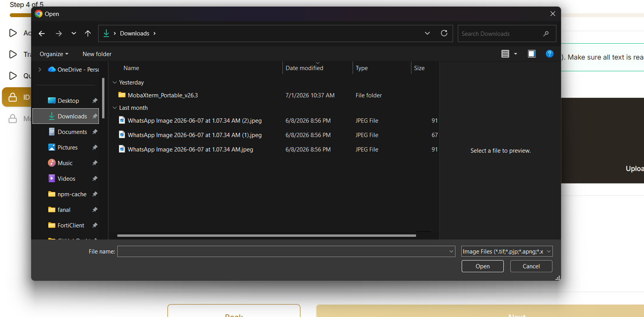Open the Organize menu
This screenshot has width=644, height=317.
click(54, 54)
